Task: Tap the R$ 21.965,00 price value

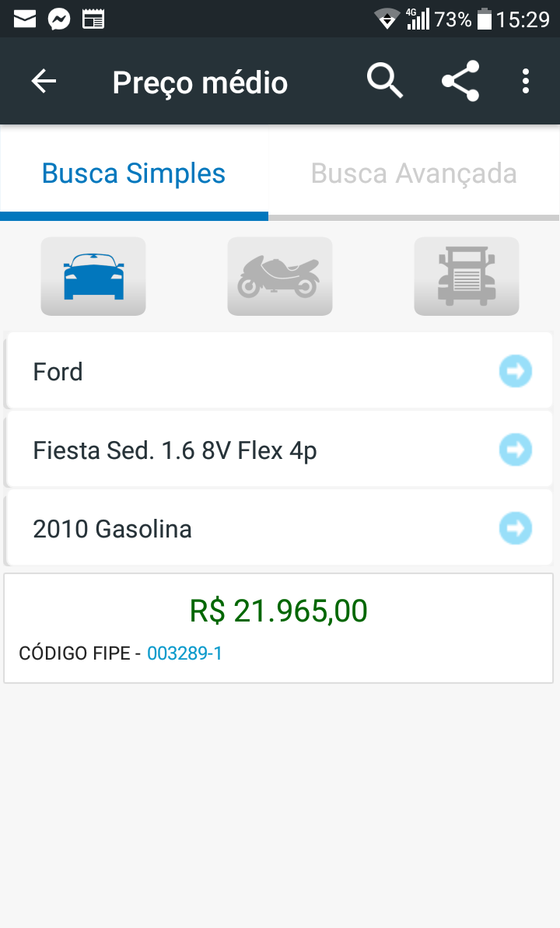Action: tap(278, 611)
